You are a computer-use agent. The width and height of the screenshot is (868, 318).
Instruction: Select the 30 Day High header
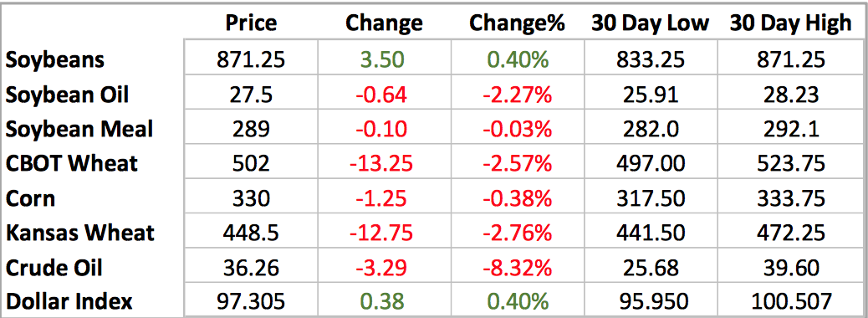[790, 23]
